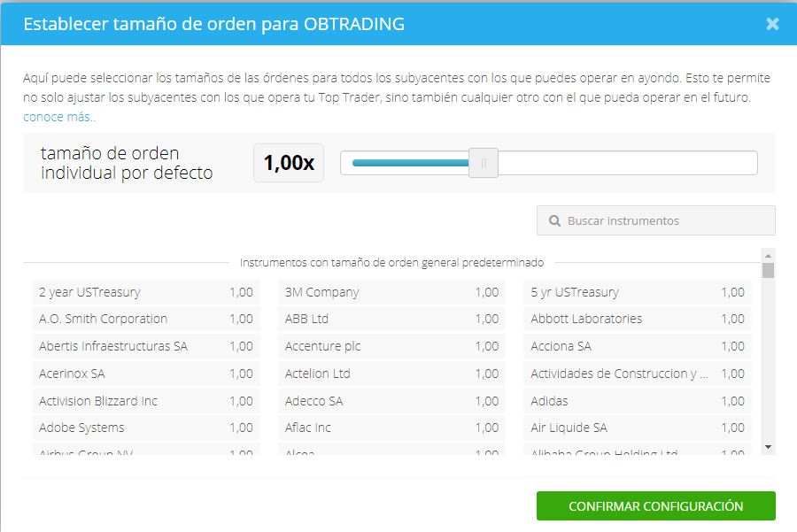797x532 pixels.
Task: Click the empty slider track right of handle
Action: (627, 163)
